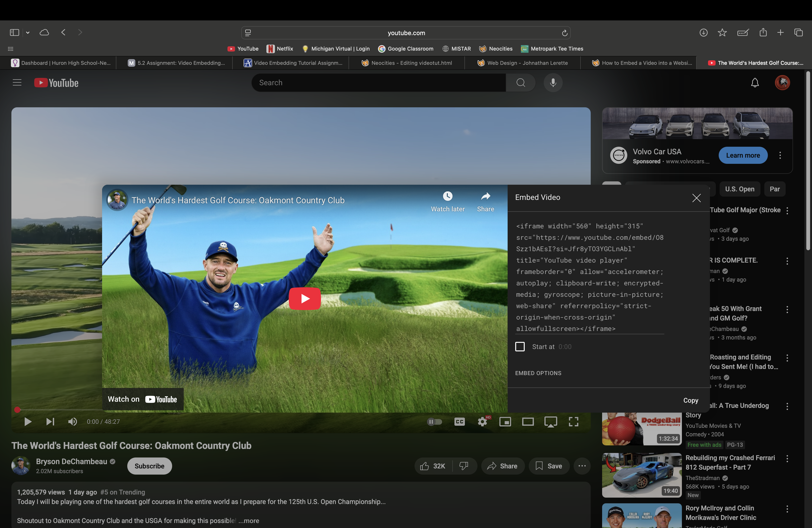Open the Google Classroom bookmark
This screenshot has height=528, width=812.
[x=406, y=49]
